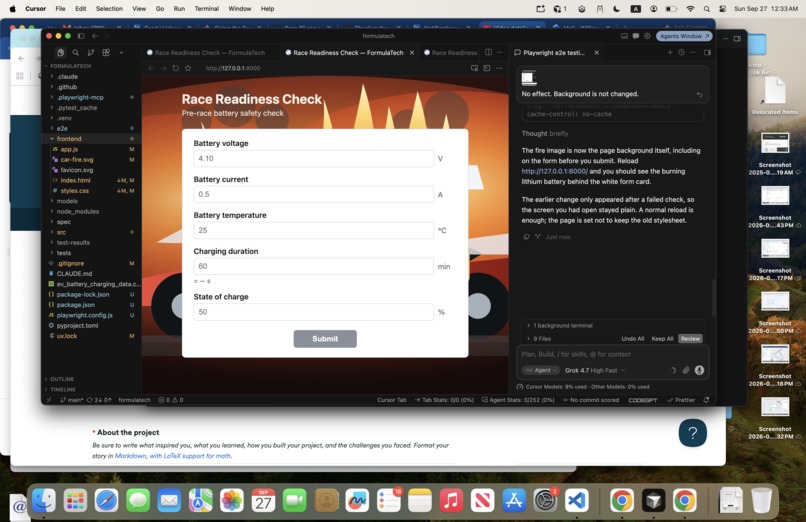This screenshot has height=522, width=806.
Task: Reload the browser preview page
Action: 176,68
